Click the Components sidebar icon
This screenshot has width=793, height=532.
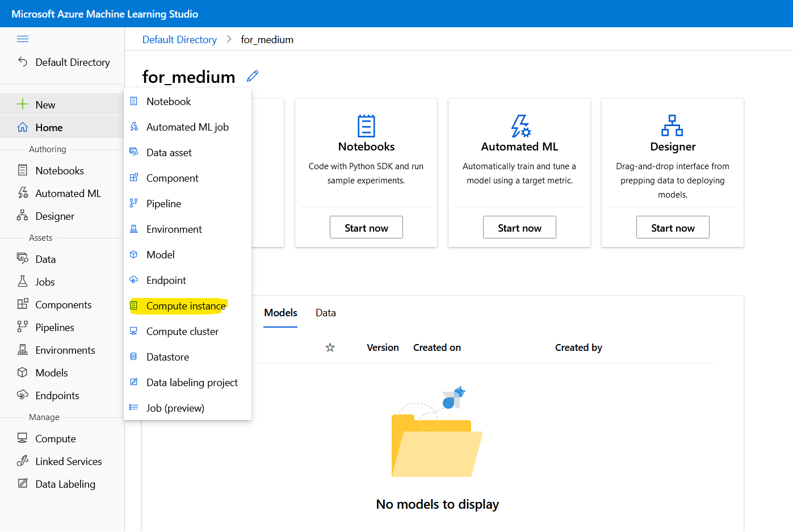coord(23,304)
